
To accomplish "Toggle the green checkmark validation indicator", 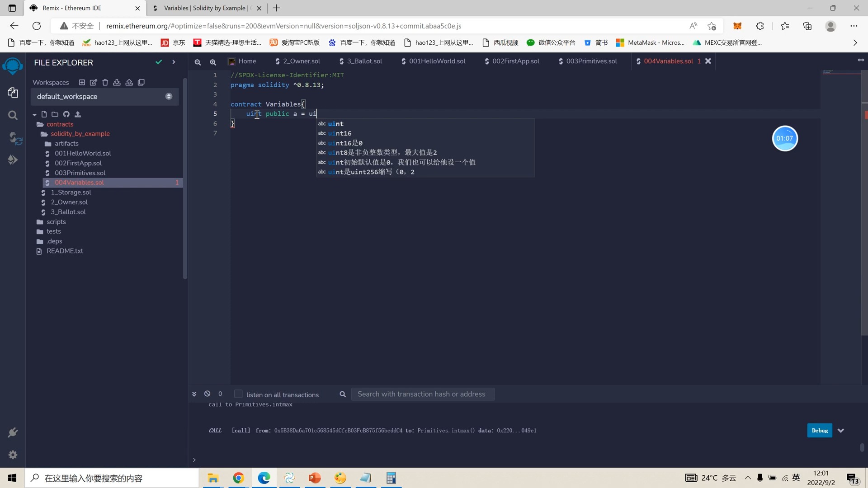I will [x=159, y=61].
